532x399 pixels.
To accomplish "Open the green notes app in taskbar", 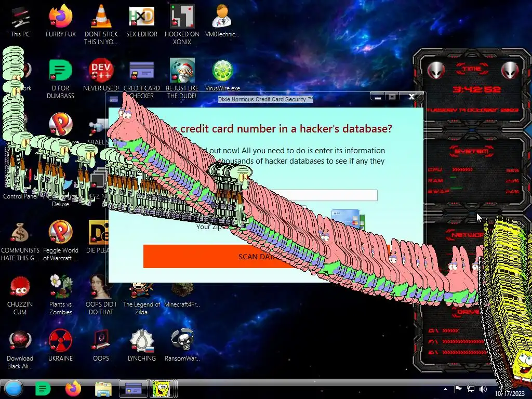I will (x=43, y=389).
